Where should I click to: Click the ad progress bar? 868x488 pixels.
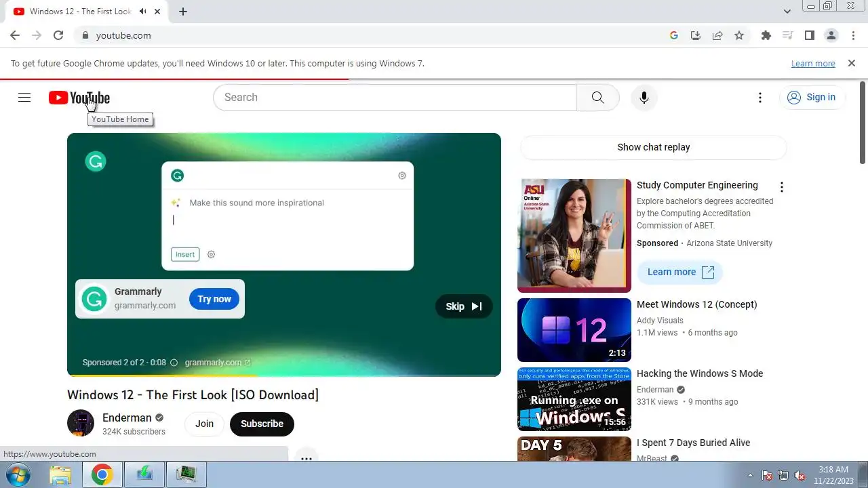click(x=284, y=375)
